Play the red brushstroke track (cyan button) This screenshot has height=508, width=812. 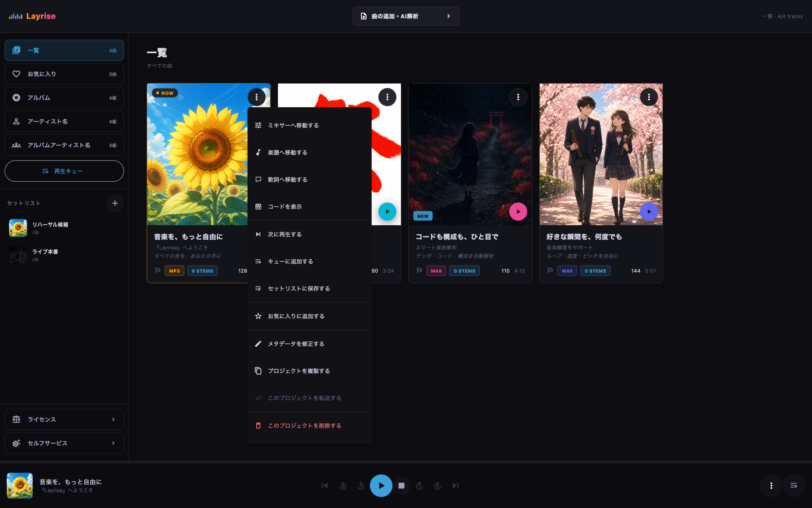(x=387, y=212)
